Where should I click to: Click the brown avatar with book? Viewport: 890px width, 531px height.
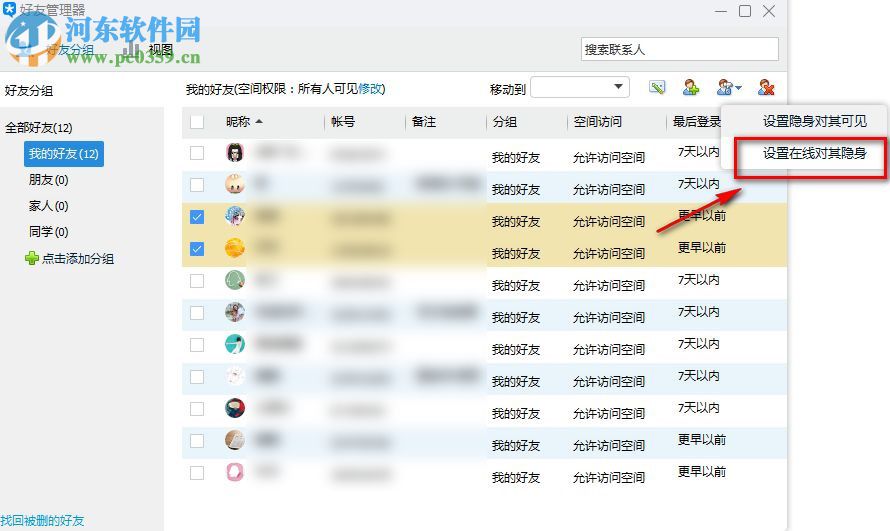(x=235, y=440)
